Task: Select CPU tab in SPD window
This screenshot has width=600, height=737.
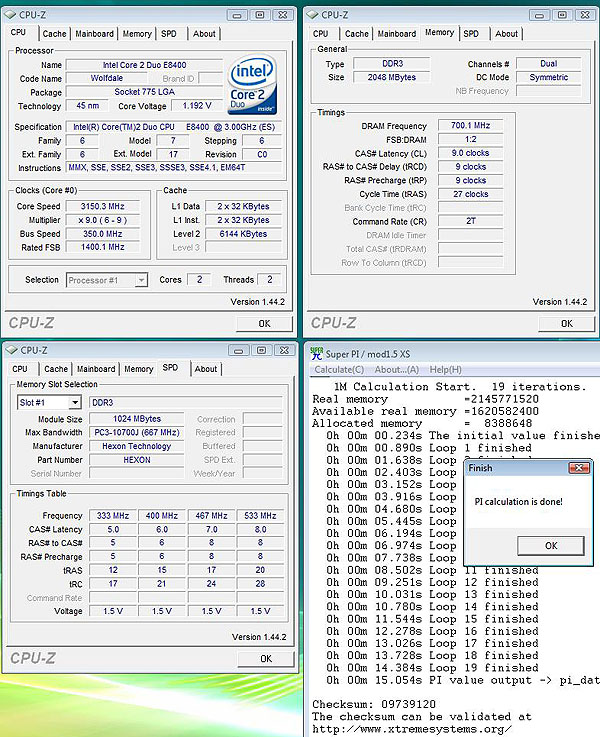Action: 20,369
